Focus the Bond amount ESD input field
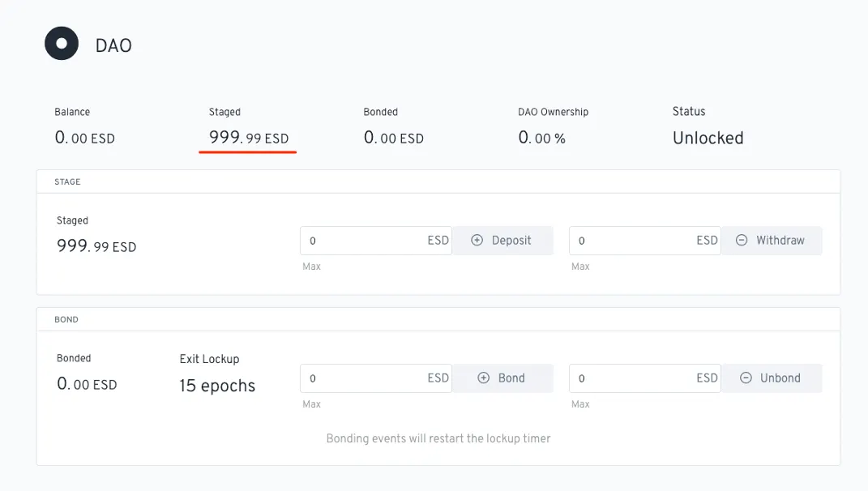The image size is (868, 491). point(376,378)
